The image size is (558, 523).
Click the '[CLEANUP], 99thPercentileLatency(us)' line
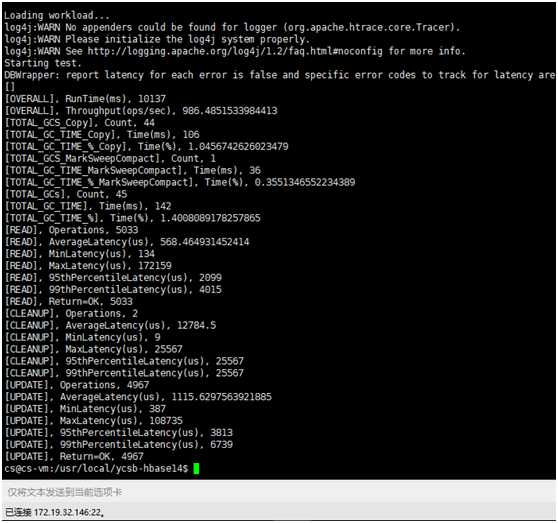point(124,373)
